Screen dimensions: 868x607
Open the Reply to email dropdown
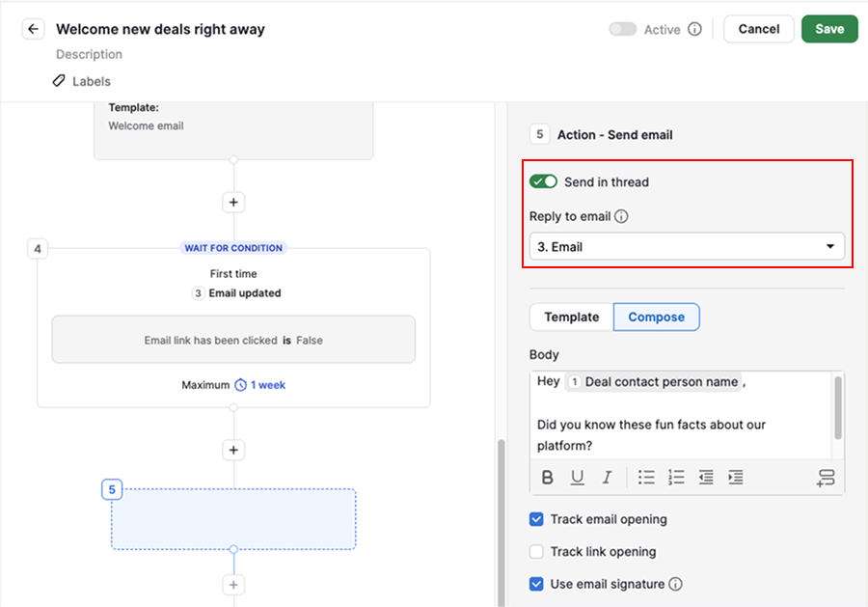(x=687, y=246)
